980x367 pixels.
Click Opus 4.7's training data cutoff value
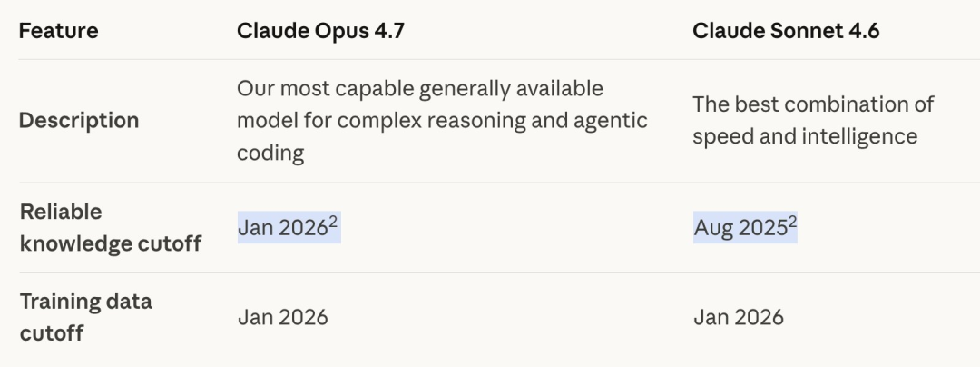click(x=282, y=317)
